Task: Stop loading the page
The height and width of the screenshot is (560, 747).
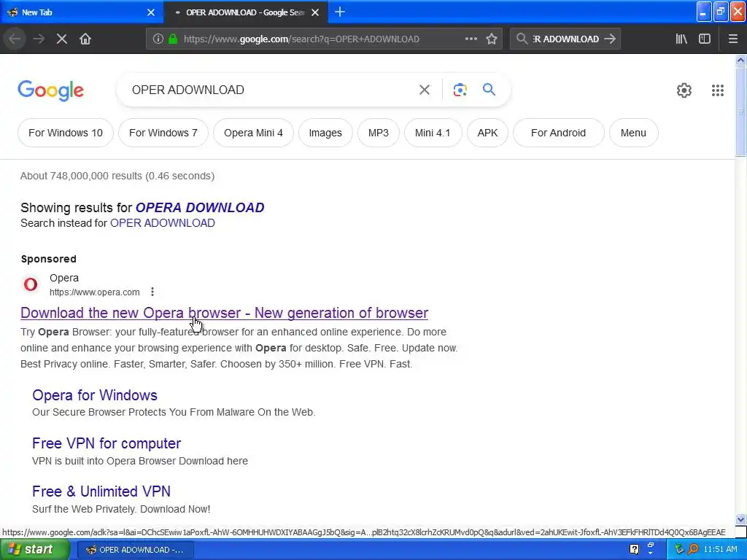Action: tap(61, 39)
